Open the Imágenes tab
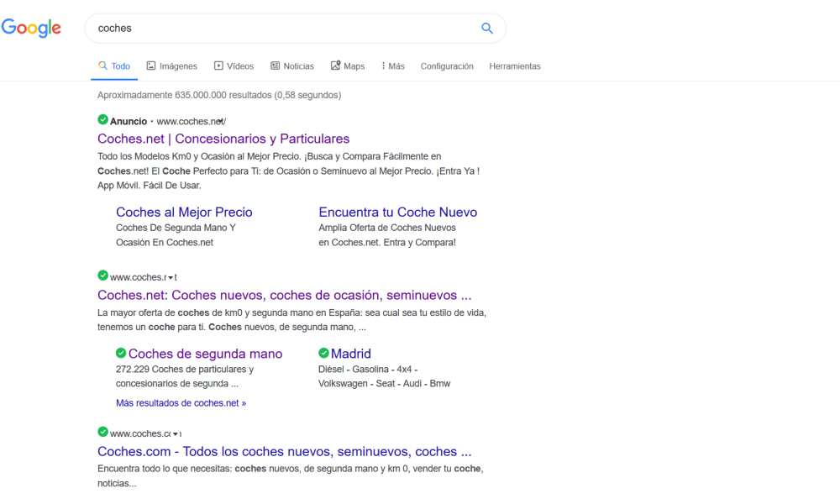The image size is (840, 504). (171, 66)
